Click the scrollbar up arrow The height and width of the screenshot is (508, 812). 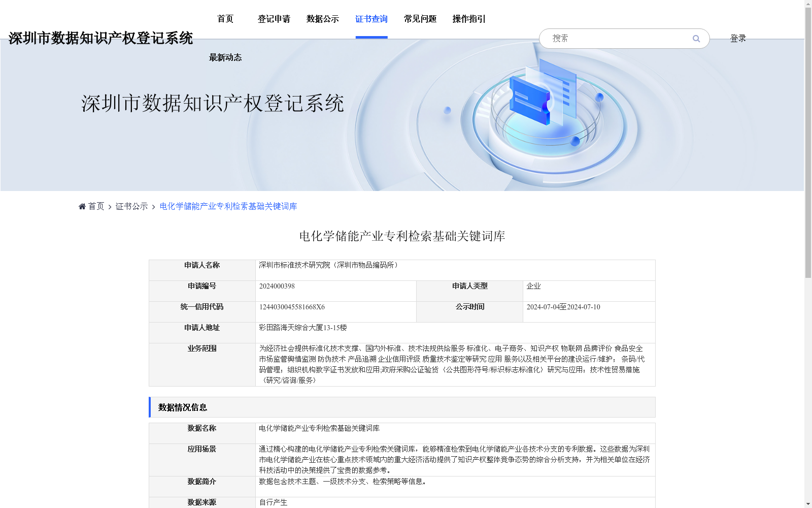(808, 4)
